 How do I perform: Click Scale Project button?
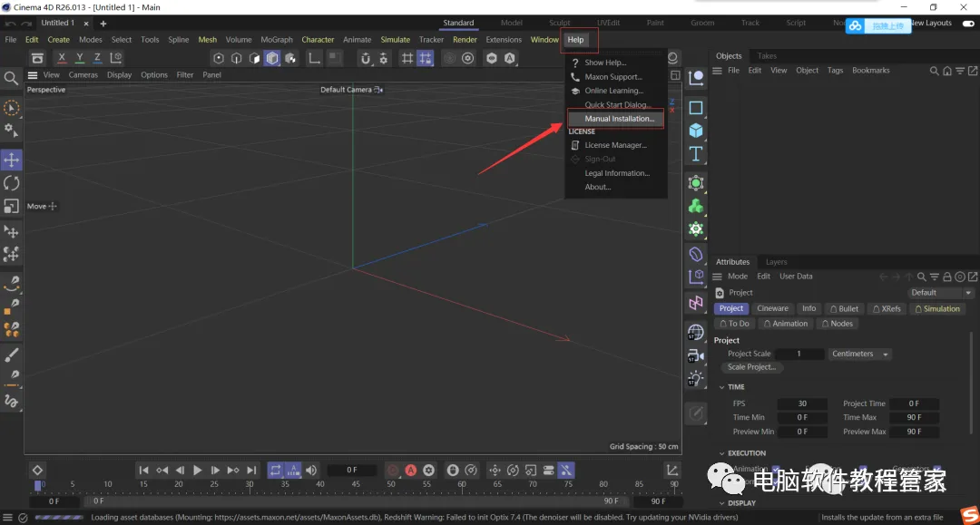(751, 367)
